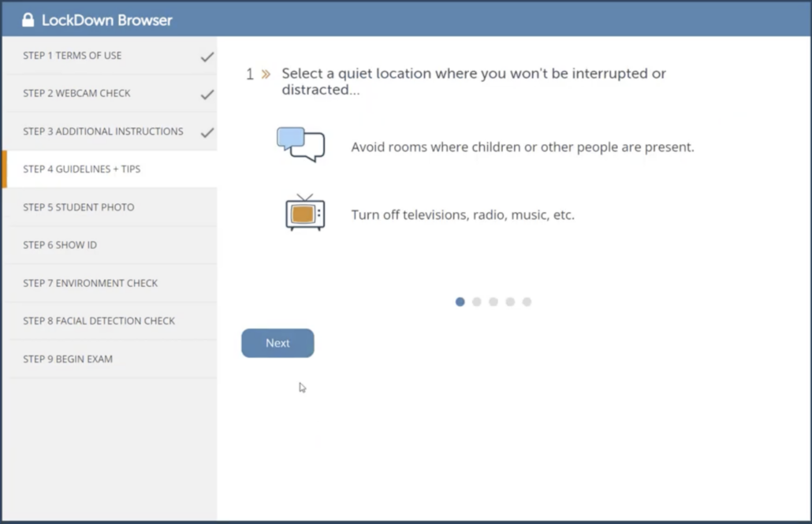The height and width of the screenshot is (524, 812).
Task: Click the speech bubbles chat icon
Action: [301, 144]
